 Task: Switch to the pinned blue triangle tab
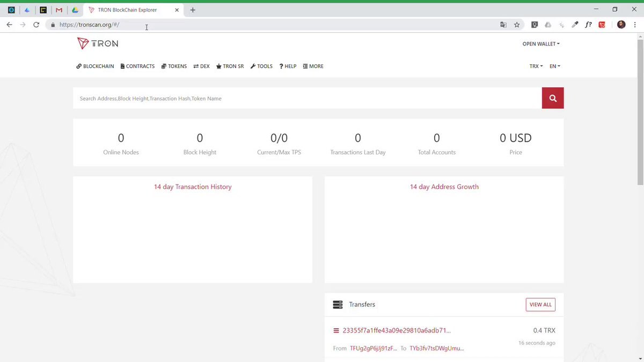click(27, 10)
